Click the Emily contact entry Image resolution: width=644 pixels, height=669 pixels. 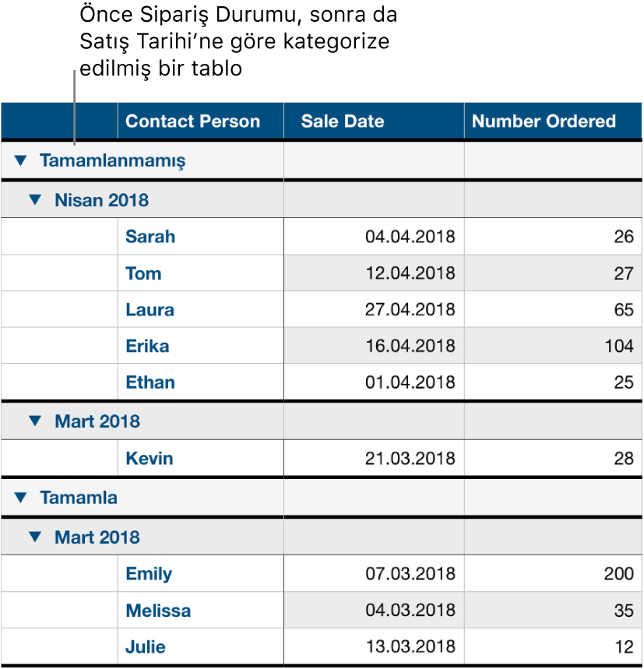point(148,574)
